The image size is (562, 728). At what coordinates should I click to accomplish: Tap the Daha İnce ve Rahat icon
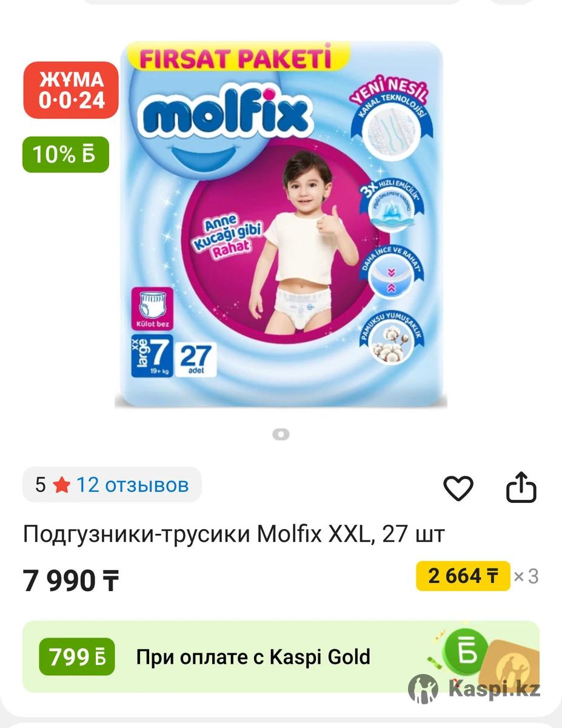click(x=392, y=272)
